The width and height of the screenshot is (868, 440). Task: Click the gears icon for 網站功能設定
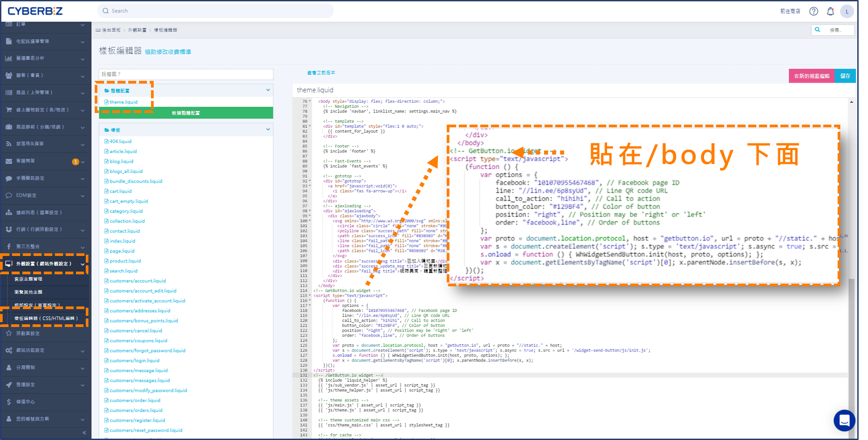pyautogui.click(x=9, y=350)
